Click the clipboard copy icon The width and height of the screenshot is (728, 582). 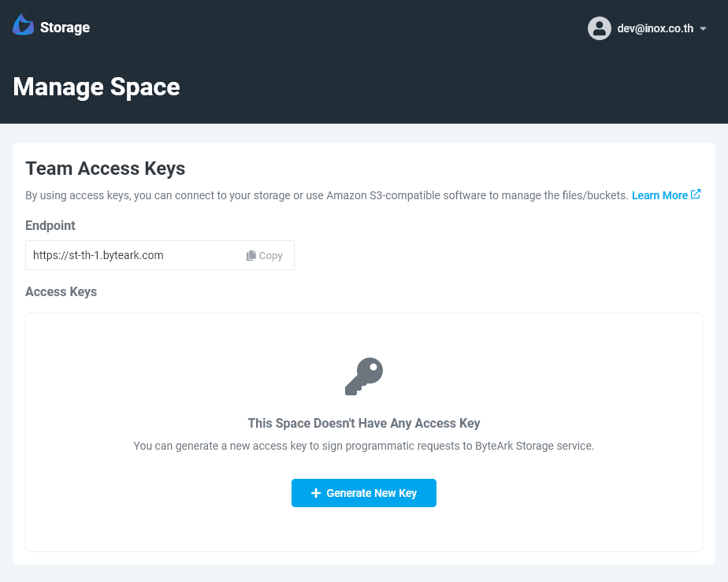point(251,256)
